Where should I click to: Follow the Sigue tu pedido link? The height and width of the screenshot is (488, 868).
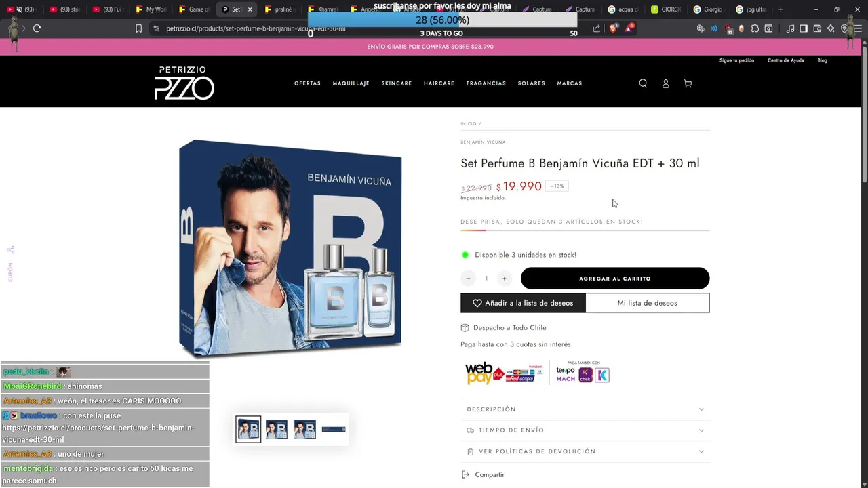point(736,60)
